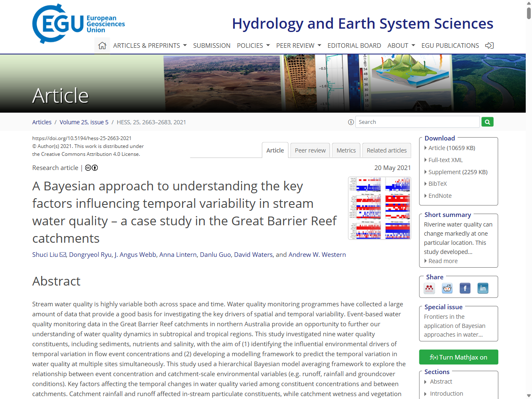This screenshot has height=399, width=532.
Task: Click the login arrow icon in the navbar
Action: point(489,45)
